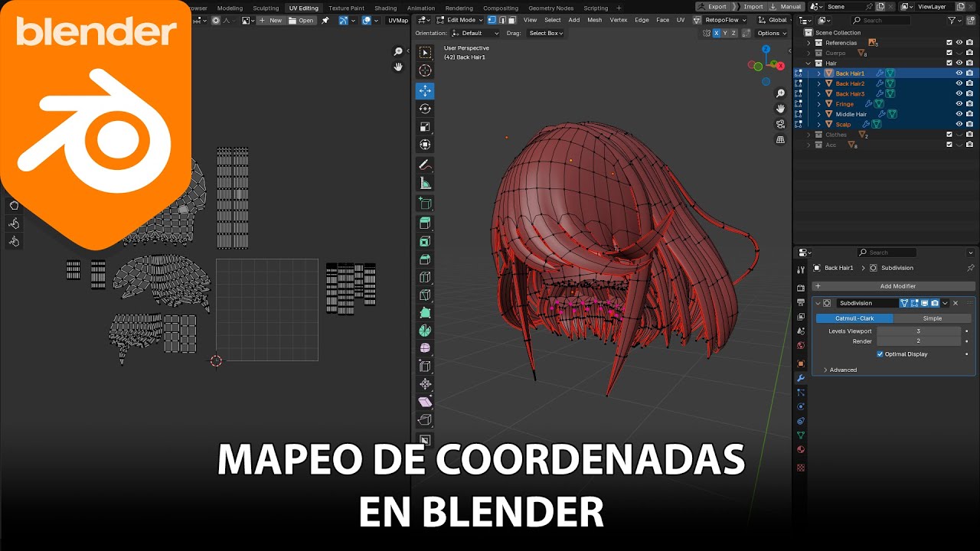This screenshot has width=980, height=551.
Task: Toggle Optimal Display checkbox
Action: pyautogui.click(x=880, y=354)
